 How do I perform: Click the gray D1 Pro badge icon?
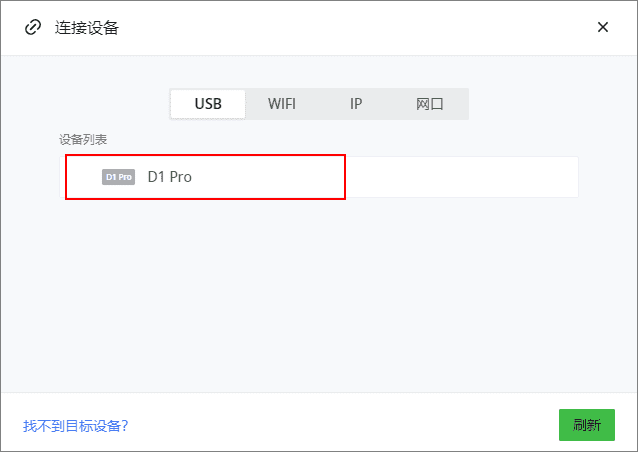point(118,177)
